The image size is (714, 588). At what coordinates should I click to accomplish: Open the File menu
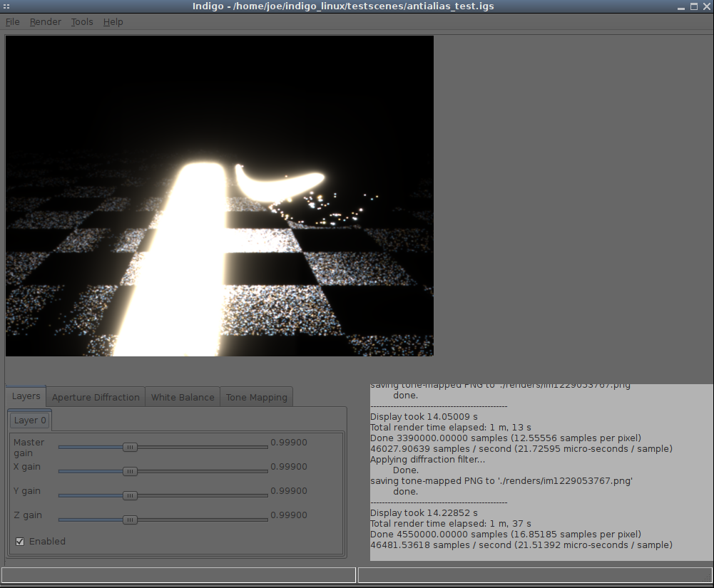13,22
